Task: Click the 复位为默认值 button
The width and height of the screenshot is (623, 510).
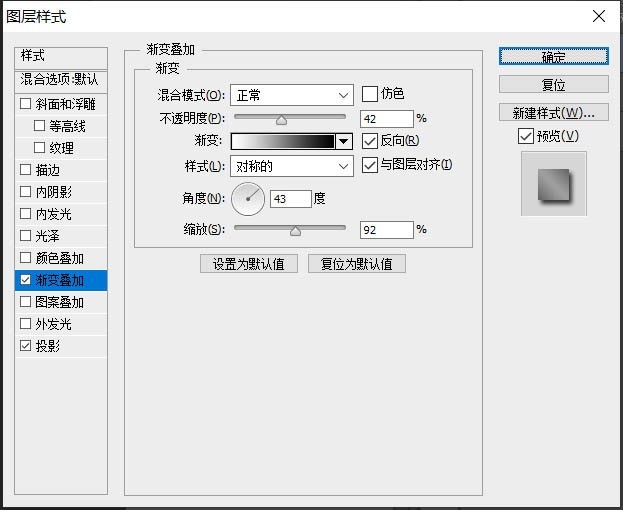Action: (x=357, y=264)
